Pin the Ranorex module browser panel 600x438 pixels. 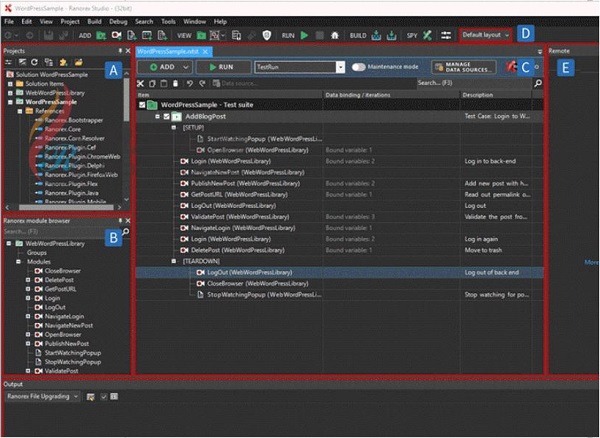pyautogui.click(x=118, y=219)
